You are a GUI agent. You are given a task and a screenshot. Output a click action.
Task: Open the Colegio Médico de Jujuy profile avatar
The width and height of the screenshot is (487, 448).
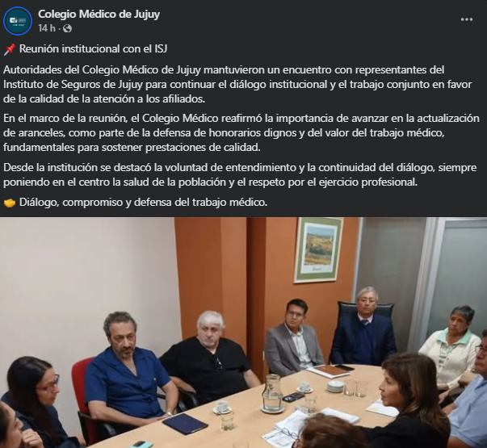tap(18, 20)
